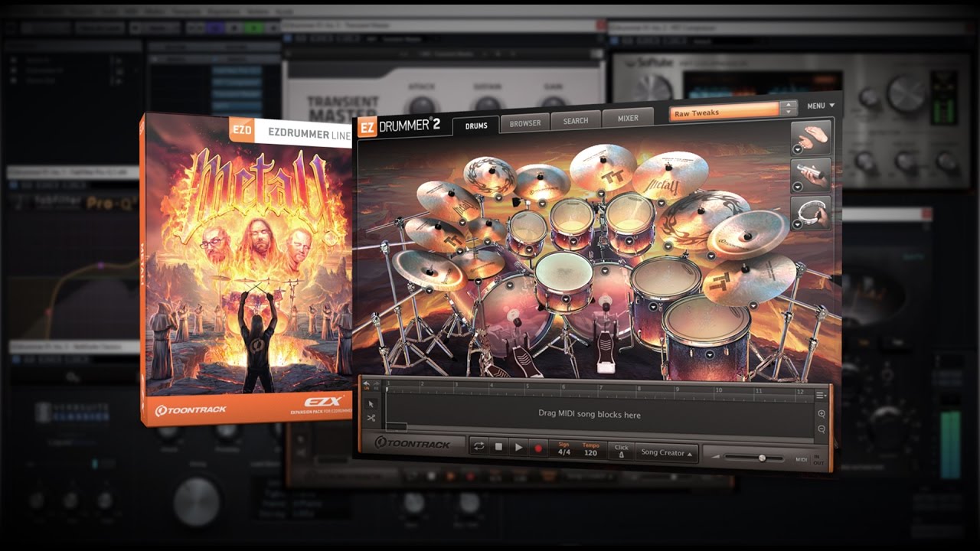
Task: Open the Mixer tab
Action: (x=628, y=118)
